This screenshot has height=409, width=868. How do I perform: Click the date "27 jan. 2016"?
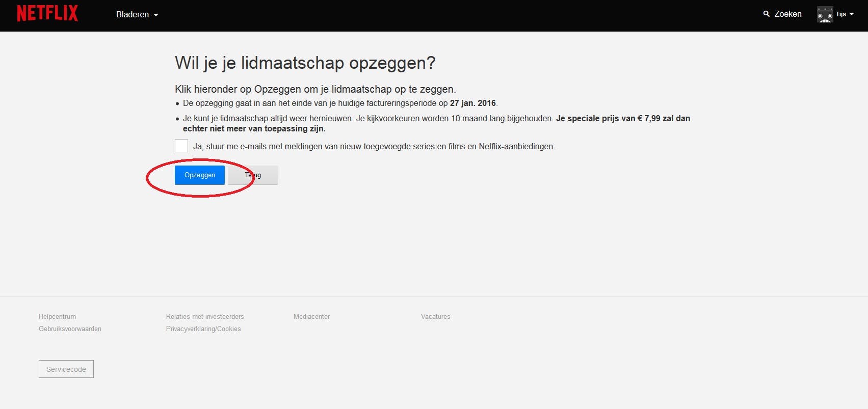(x=473, y=103)
